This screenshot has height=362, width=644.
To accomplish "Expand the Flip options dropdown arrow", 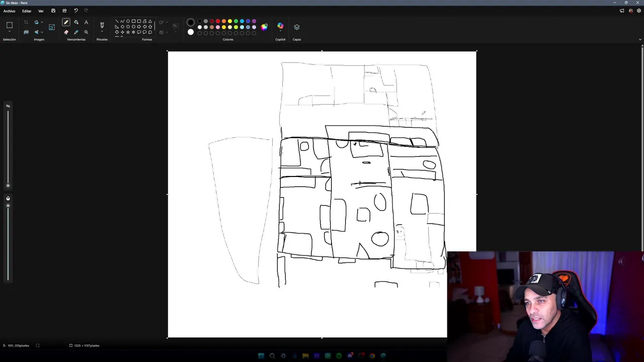I will click(42, 32).
